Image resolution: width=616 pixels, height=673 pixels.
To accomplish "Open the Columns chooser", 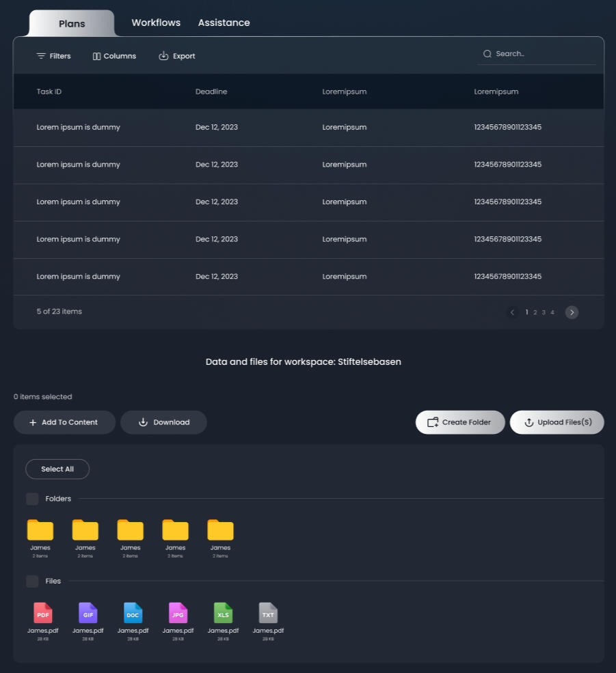I will (x=114, y=56).
